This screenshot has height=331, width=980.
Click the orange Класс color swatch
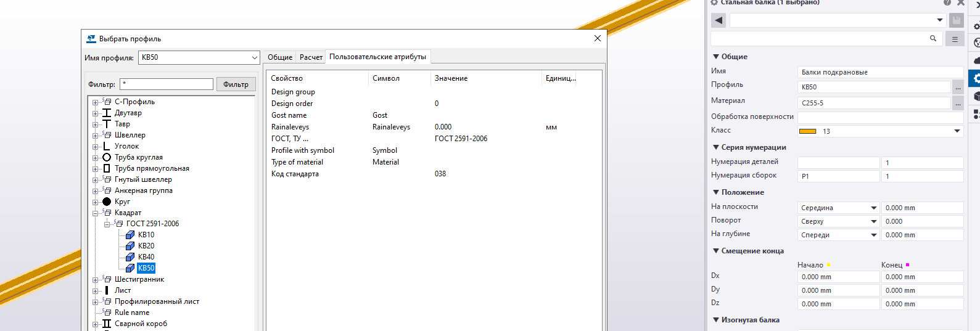[x=807, y=131]
